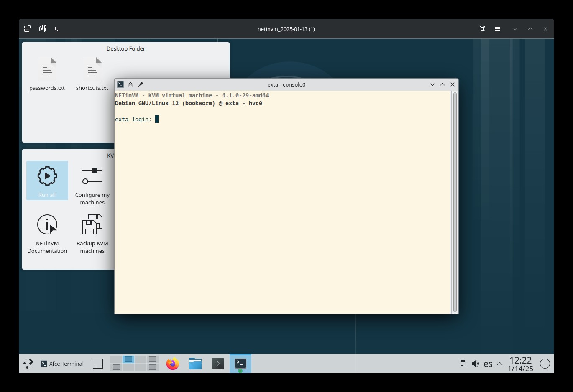Expand the hidden system tray icons
This screenshot has height=392, width=573.
coord(500,364)
